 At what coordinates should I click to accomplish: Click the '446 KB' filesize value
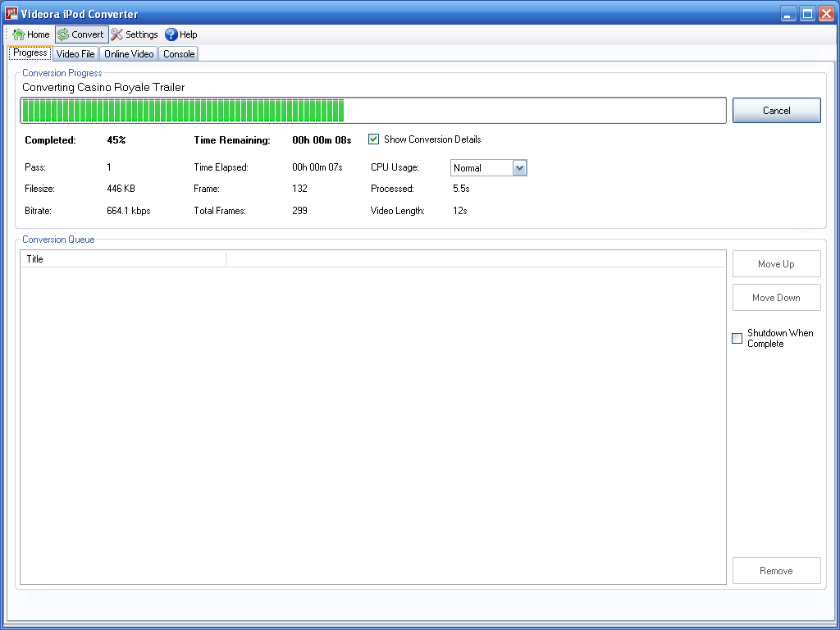(121, 189)
